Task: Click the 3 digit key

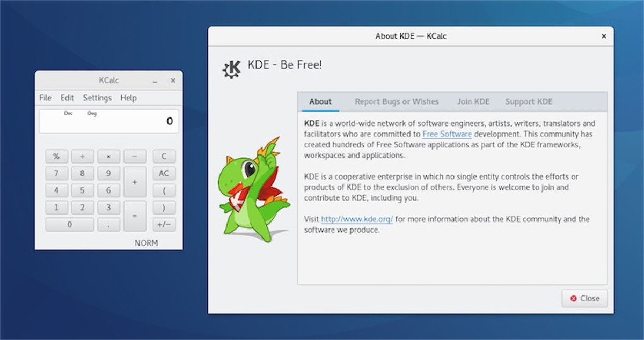Action: (109, 208)
